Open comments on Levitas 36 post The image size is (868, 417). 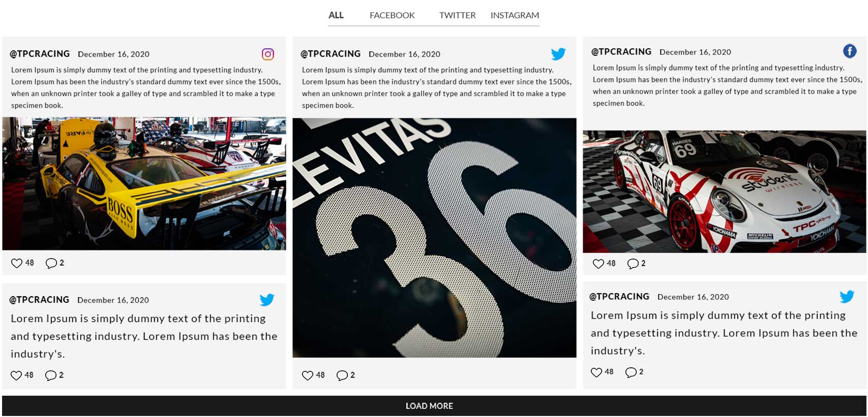[x=342, y=375]
